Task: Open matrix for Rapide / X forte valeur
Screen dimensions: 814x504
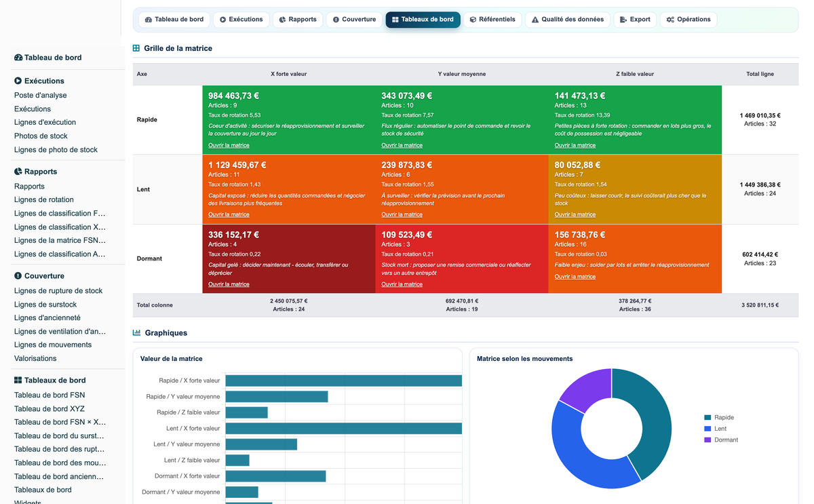Action: coord(229,145)
